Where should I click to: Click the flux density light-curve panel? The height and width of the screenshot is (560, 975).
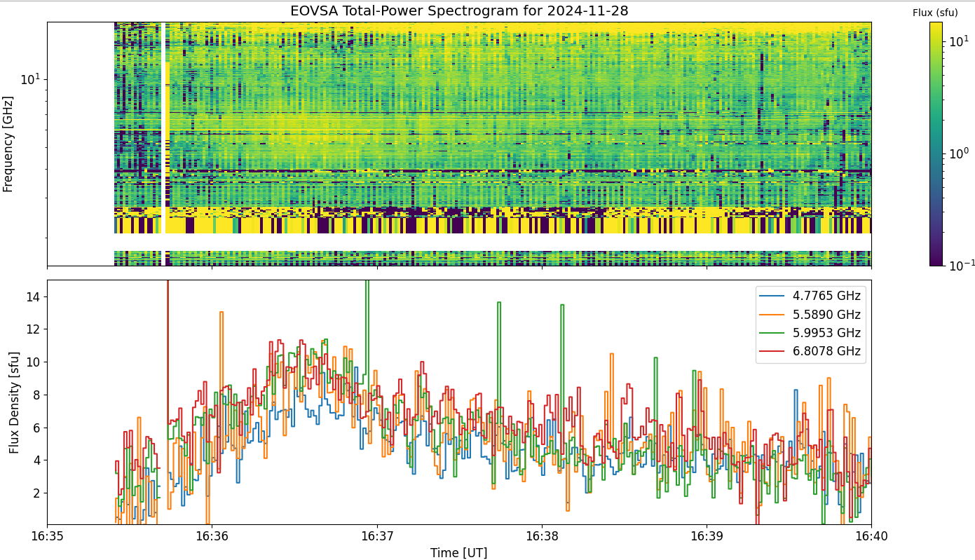click(459, 402)
